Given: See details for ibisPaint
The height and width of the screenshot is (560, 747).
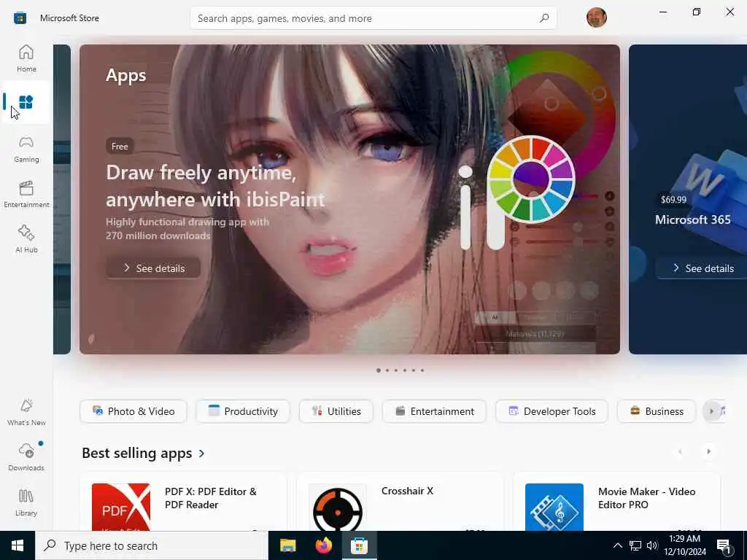Looking at the screenshot, I should [x=153, y=268].
